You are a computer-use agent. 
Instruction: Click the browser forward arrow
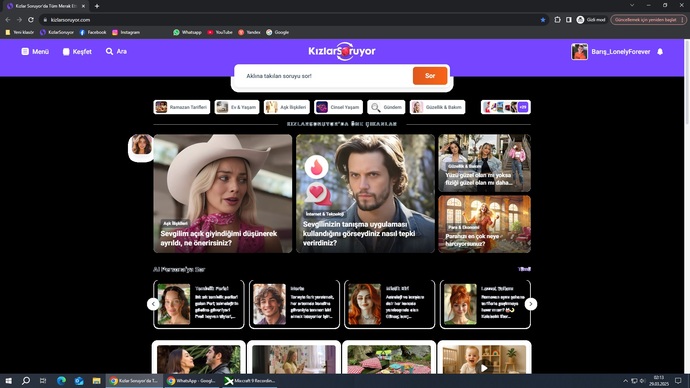coord(19,20)
